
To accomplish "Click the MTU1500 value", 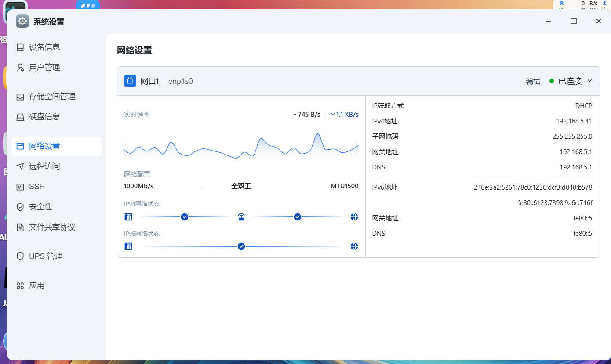I will pyautogui.click(x=345, y=186).
